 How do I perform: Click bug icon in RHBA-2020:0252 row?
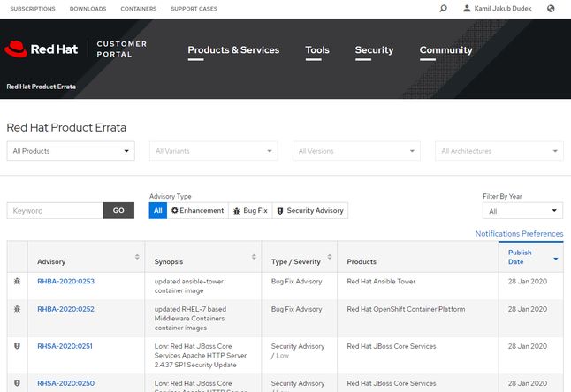point(17,309)
